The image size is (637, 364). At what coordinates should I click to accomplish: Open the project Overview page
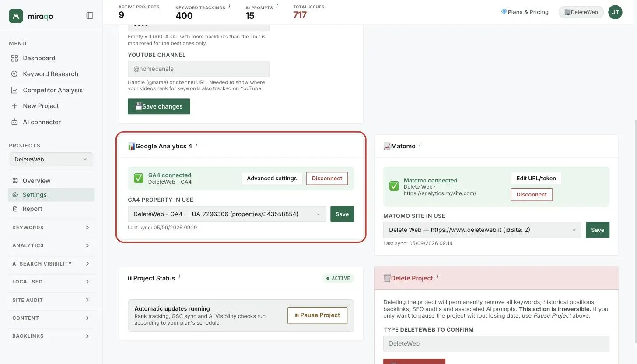click(x=36, y=181)
